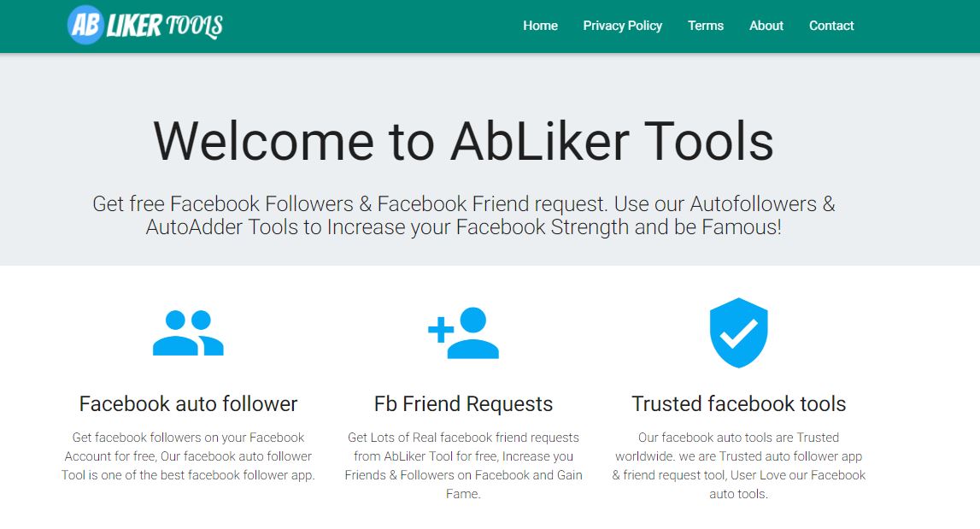Viewport: 980px width, 529px height.
Task: Click the blue person silhouette with plus sign
Action: pyautogui.click(x=462, y=332)
